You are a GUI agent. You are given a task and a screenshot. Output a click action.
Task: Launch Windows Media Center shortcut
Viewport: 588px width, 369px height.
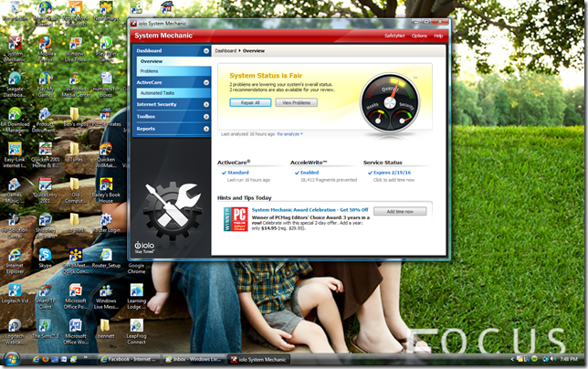(76, 84)
